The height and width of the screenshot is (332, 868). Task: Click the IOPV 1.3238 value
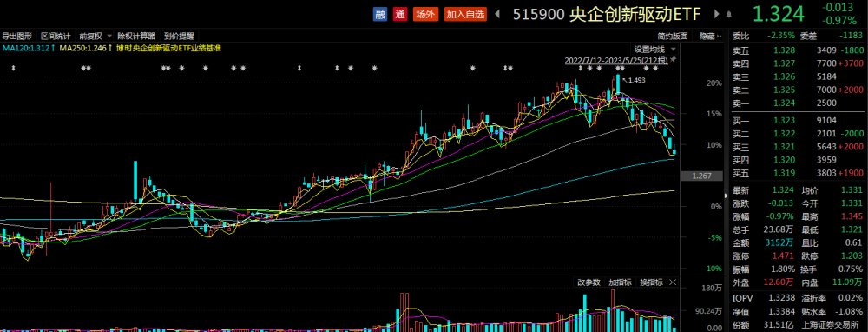pyautogui.click(x=781, y=297)
